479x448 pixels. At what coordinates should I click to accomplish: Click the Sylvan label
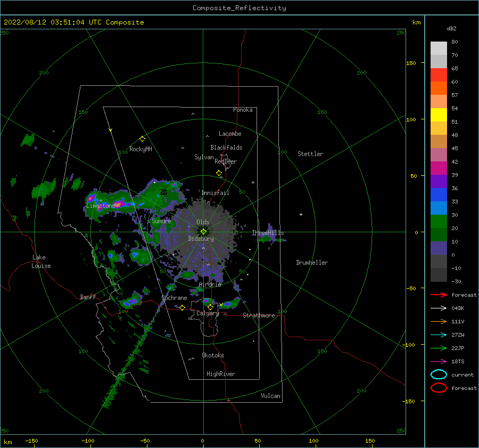pyautogui.click(x=204, y=157)
